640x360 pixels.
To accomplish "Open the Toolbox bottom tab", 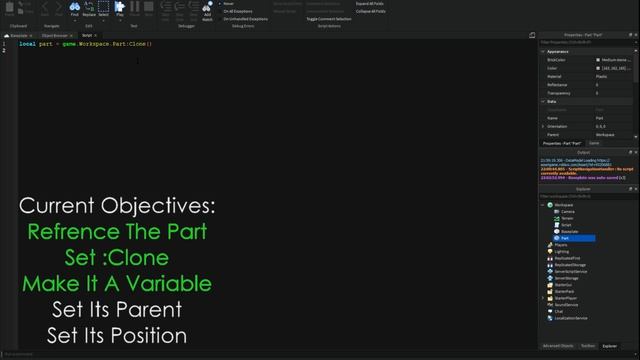I will coord(588,346).
